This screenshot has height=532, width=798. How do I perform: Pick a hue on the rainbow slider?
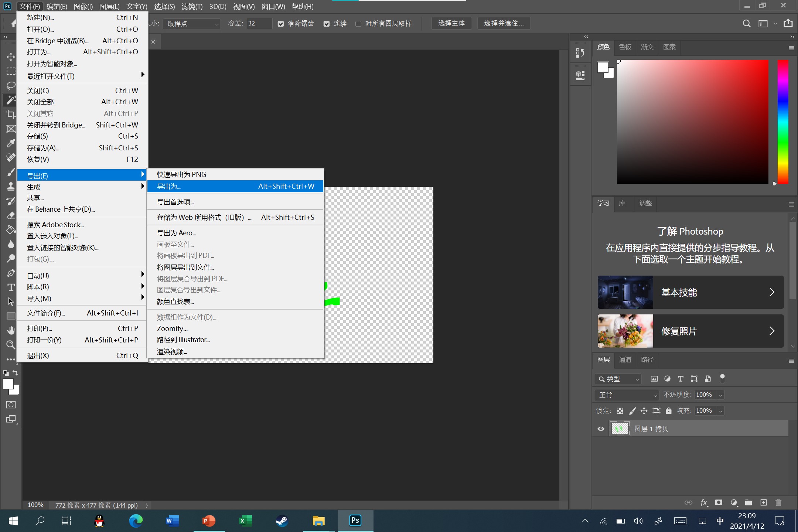coord(783,122)
